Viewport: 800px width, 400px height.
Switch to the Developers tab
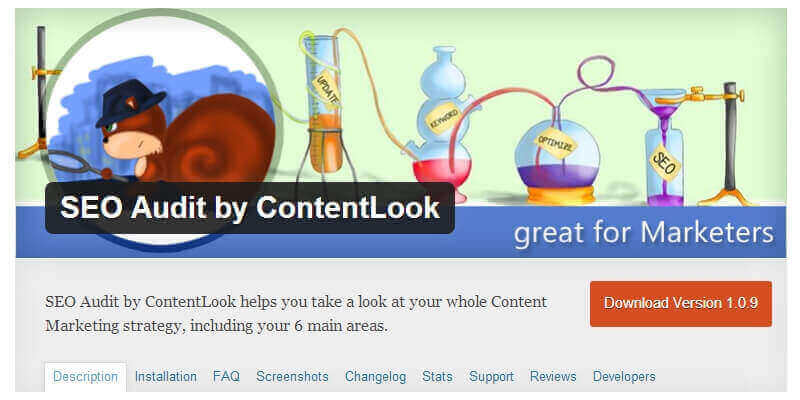624,377
